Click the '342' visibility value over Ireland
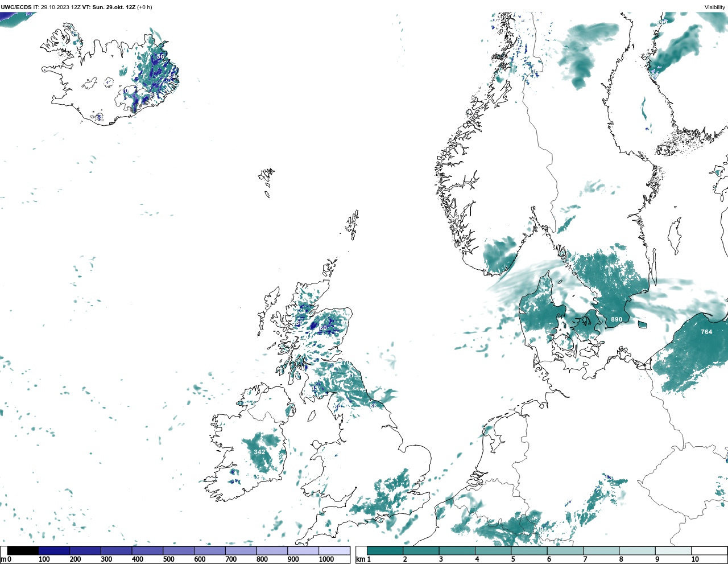Viewport: 728px width, 564px height. coord(259,452)
